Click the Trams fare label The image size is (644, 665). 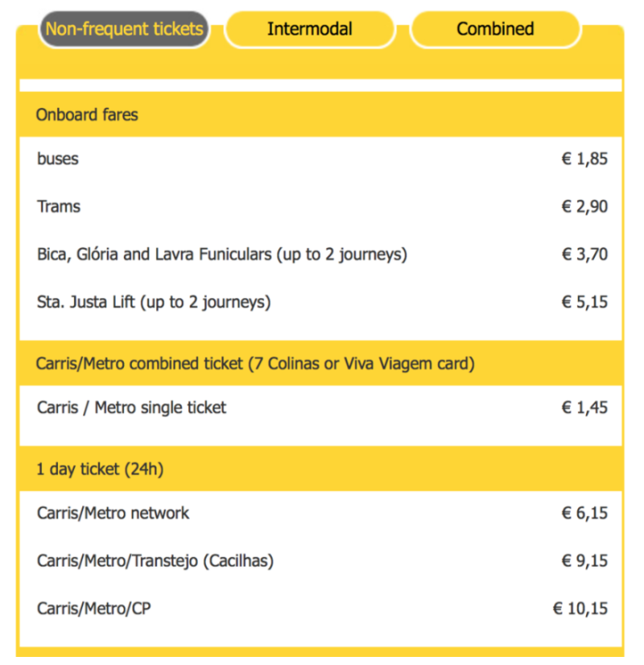(x=59, y=207)
